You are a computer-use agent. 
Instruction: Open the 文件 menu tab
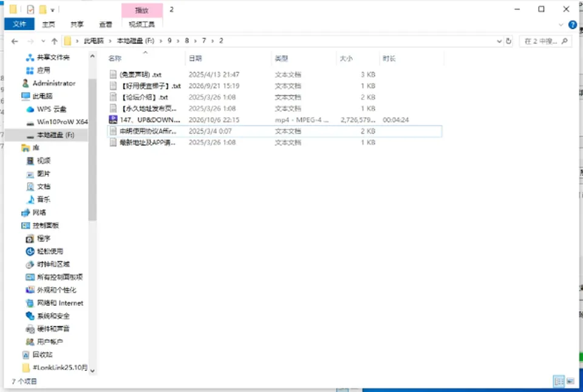(x=19, y=24)
